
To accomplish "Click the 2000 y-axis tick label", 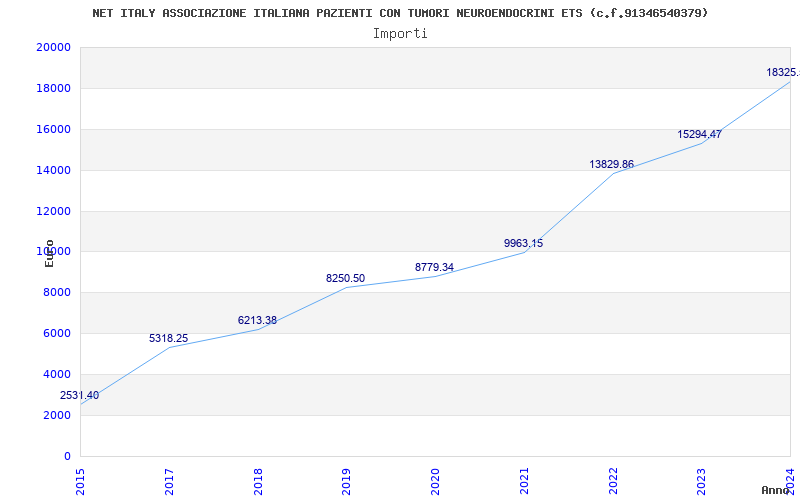I will coord(57,415).
